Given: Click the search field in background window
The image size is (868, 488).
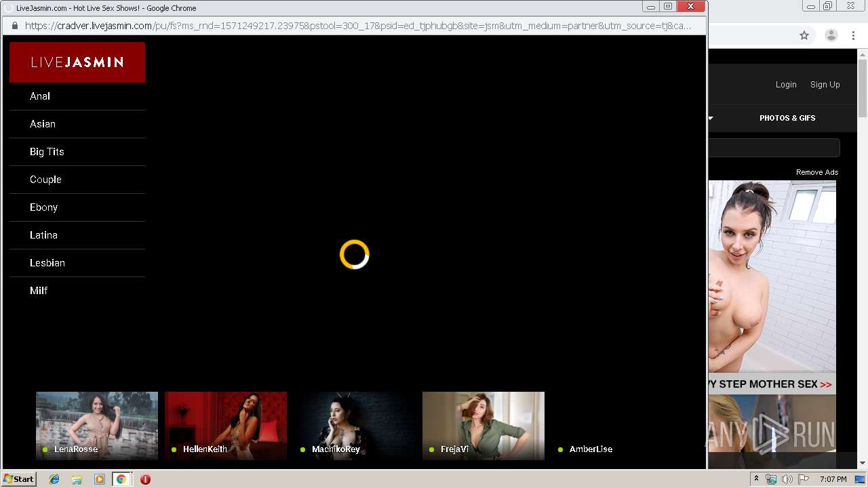Looking at the screenshot, I should 774,148.
